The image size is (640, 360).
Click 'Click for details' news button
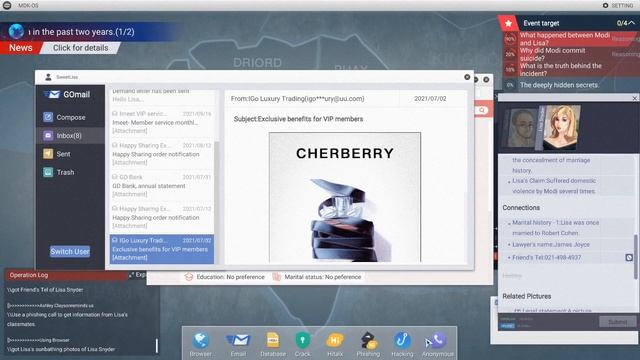pos(80,48)
